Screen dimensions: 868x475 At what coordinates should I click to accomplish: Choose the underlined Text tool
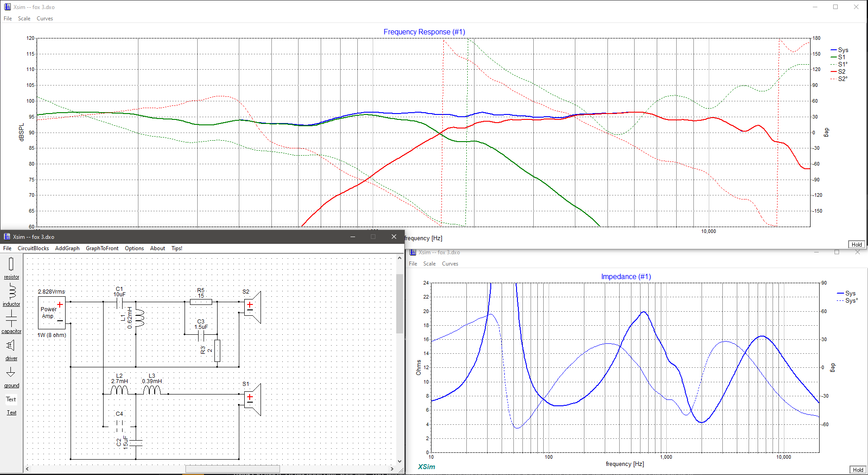point(11,412)
